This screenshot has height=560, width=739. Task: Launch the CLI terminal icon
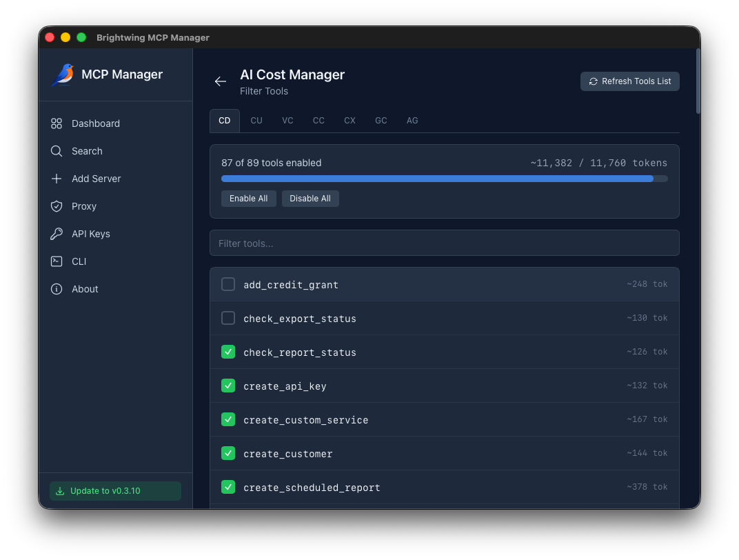point(56,261)
